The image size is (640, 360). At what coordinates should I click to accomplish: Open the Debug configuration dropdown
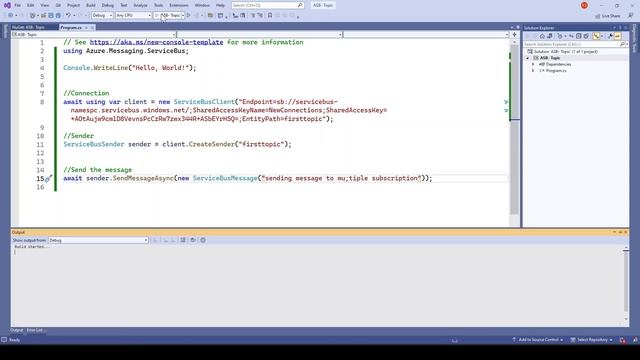tap(102, 15)
